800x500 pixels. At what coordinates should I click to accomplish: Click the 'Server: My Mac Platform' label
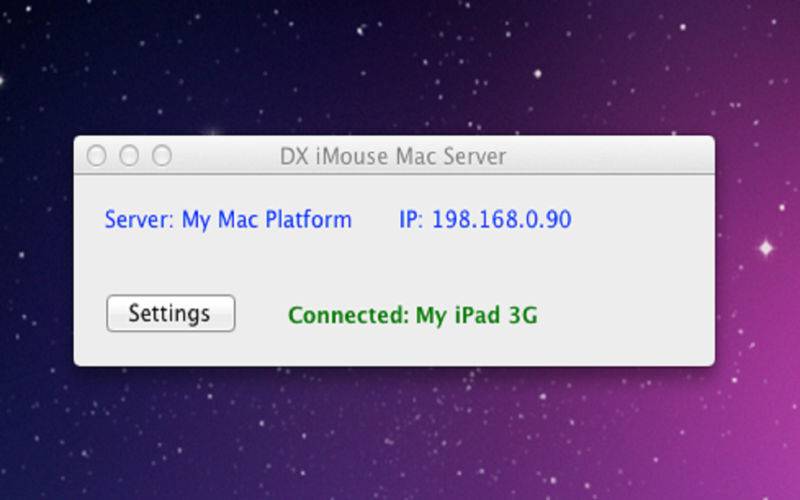pyautogui.click(x=228, y=220)
